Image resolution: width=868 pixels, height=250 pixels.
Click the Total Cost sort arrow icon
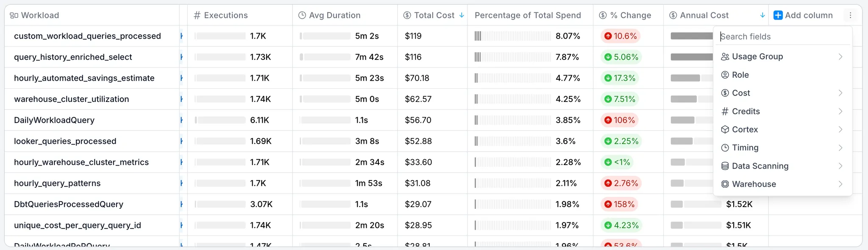point(462,15)
